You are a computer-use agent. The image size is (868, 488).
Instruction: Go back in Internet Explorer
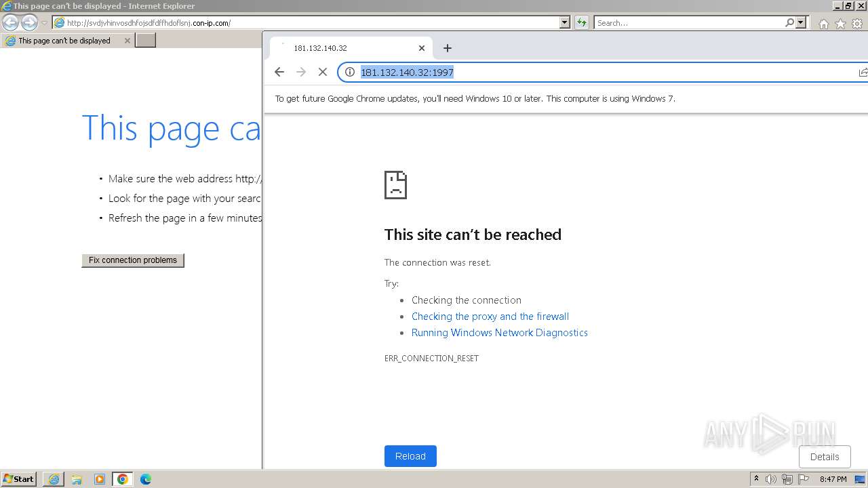click(10, 23)
